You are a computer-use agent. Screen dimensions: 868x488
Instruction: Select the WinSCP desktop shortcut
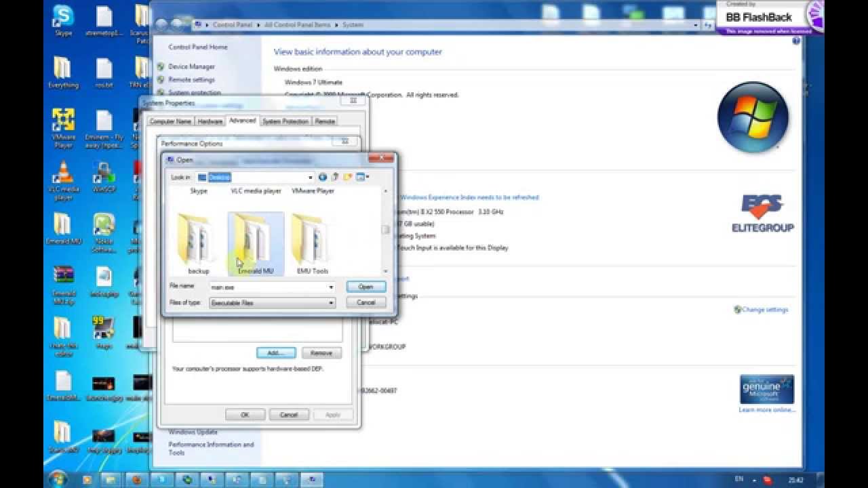(x=104, y=178)
